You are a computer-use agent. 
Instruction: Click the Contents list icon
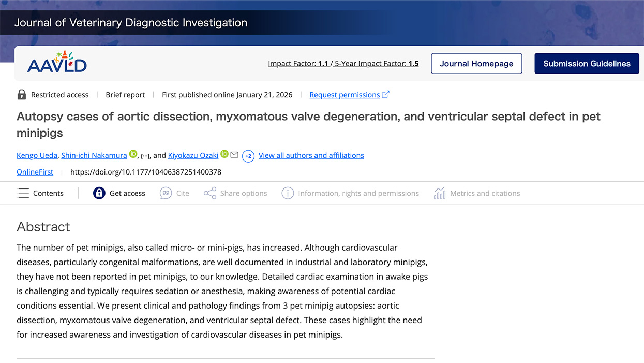23,193
